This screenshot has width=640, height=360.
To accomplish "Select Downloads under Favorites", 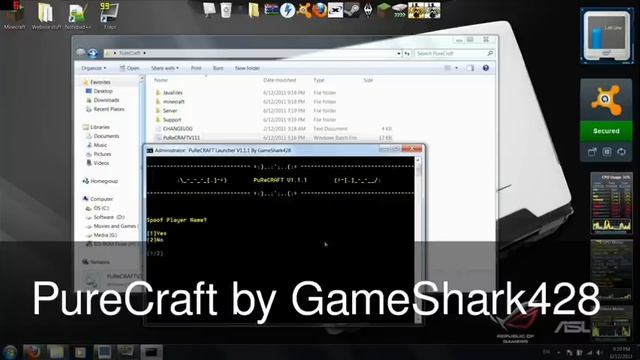I will tap(106, 100).
